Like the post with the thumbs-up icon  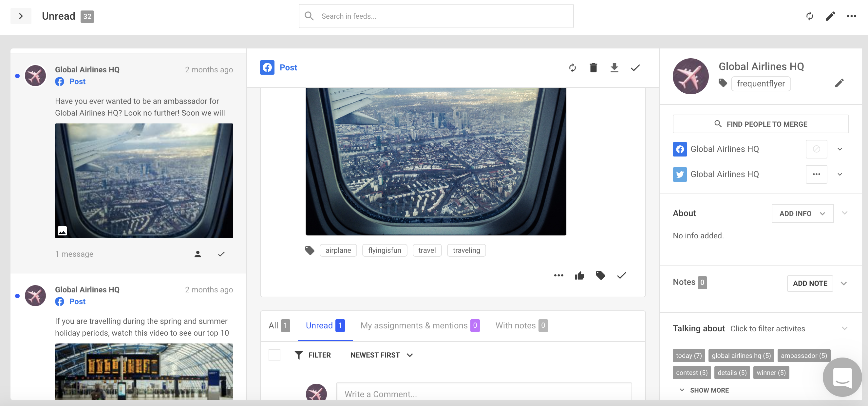pos(579,275)
